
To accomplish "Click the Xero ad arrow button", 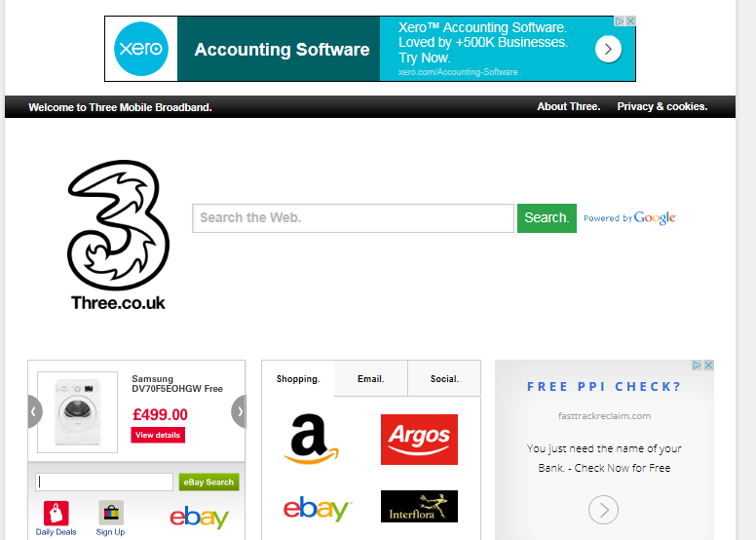I will [608, 49].
